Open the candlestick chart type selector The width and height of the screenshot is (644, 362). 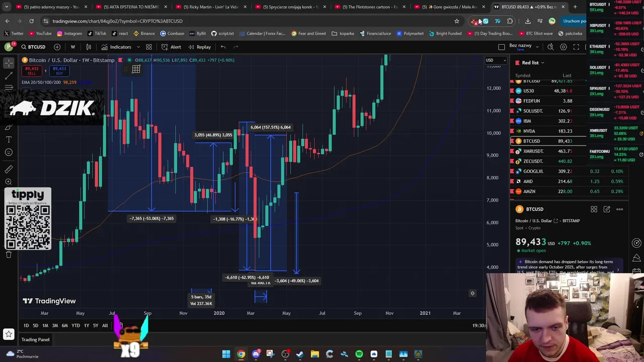tap(89, 47)
